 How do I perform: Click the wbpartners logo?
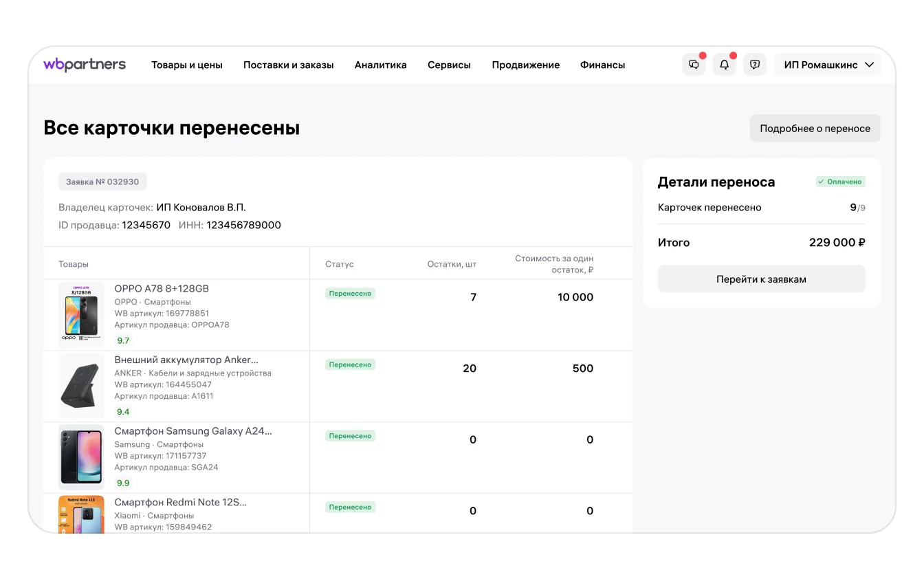coord(85,65)
